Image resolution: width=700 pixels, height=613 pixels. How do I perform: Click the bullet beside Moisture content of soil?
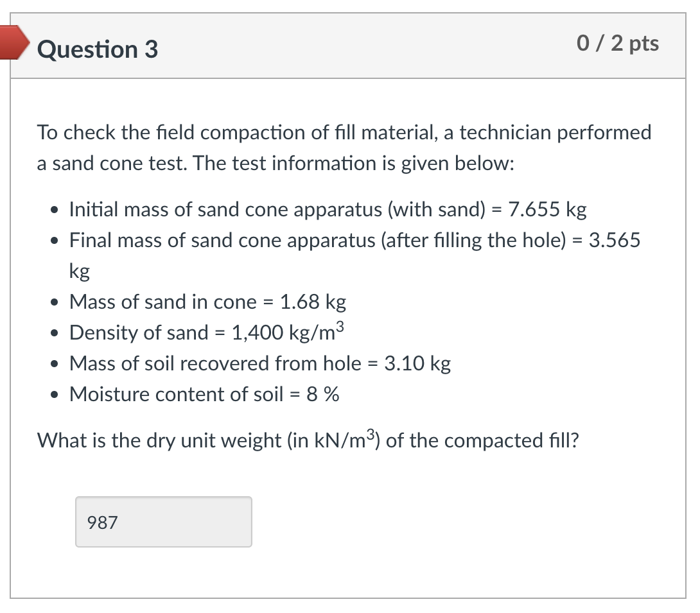click(54, 395)
